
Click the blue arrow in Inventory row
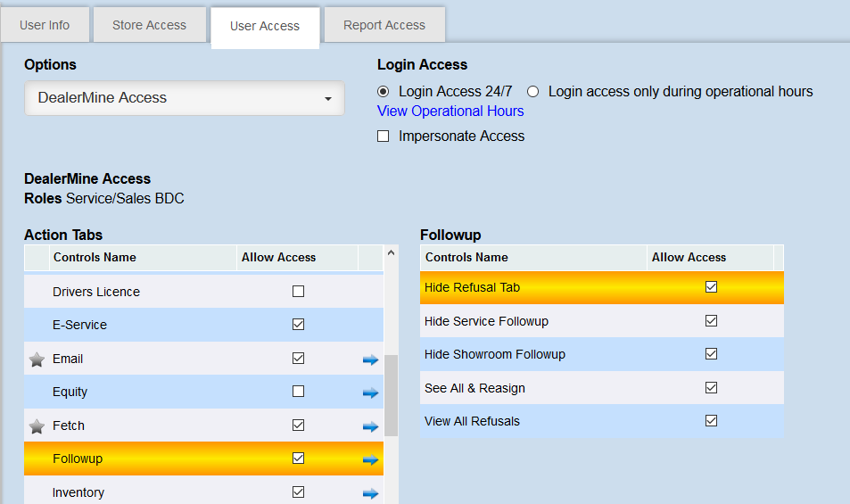370,493
